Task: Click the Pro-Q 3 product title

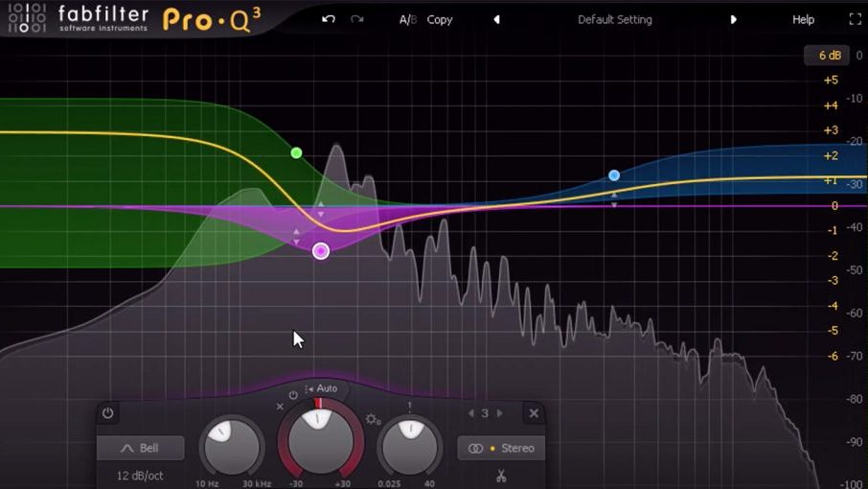Action: point(212,20)
